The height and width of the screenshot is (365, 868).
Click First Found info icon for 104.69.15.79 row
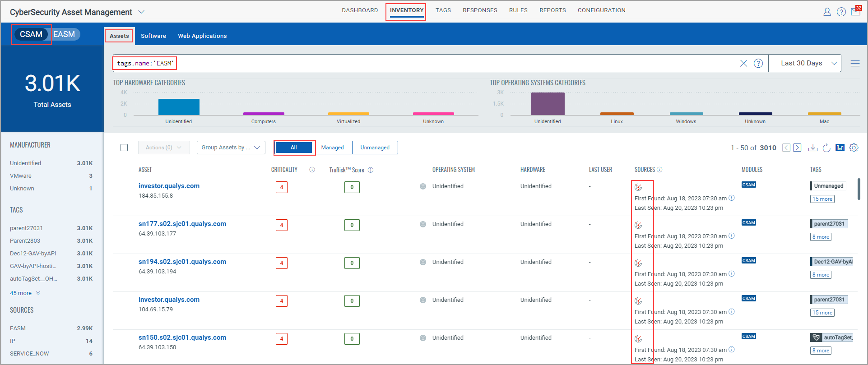[x=732, y=311]
